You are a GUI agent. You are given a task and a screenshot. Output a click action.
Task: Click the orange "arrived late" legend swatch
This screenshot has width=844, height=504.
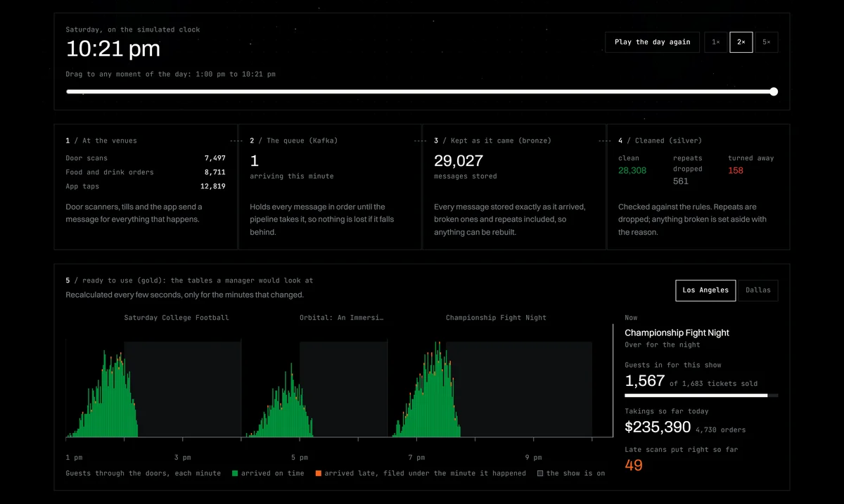pyautogui.click(x=319, y=474)
